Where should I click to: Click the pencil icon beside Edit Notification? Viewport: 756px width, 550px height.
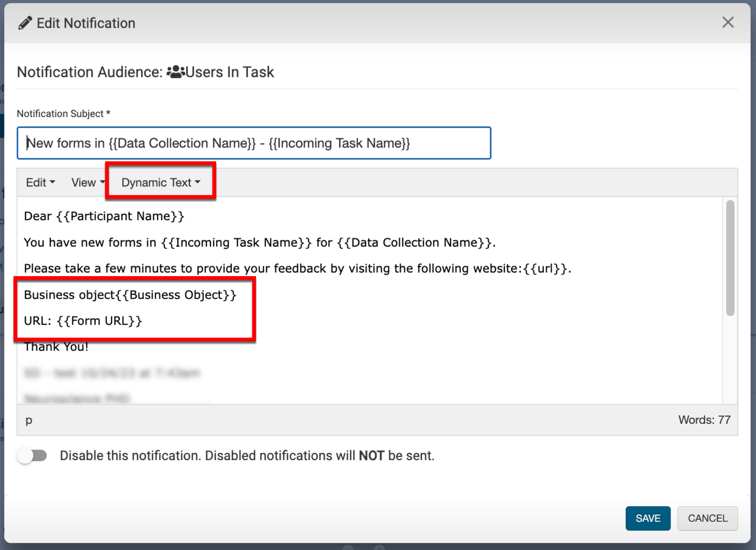[25, 23]
